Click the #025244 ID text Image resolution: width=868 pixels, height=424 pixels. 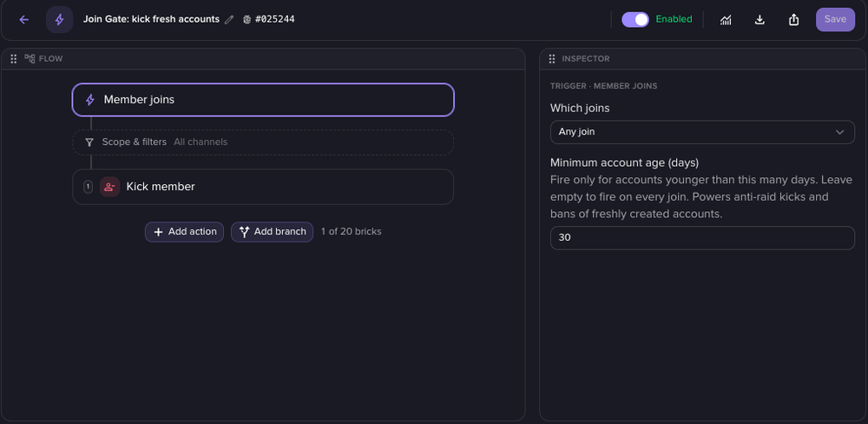[x=274, y=19]
